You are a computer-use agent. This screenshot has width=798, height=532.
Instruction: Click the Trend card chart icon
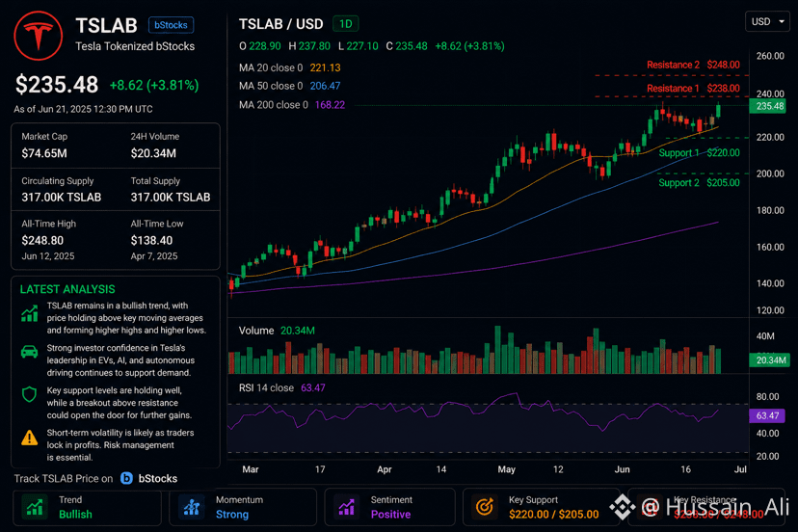[35, 507]
